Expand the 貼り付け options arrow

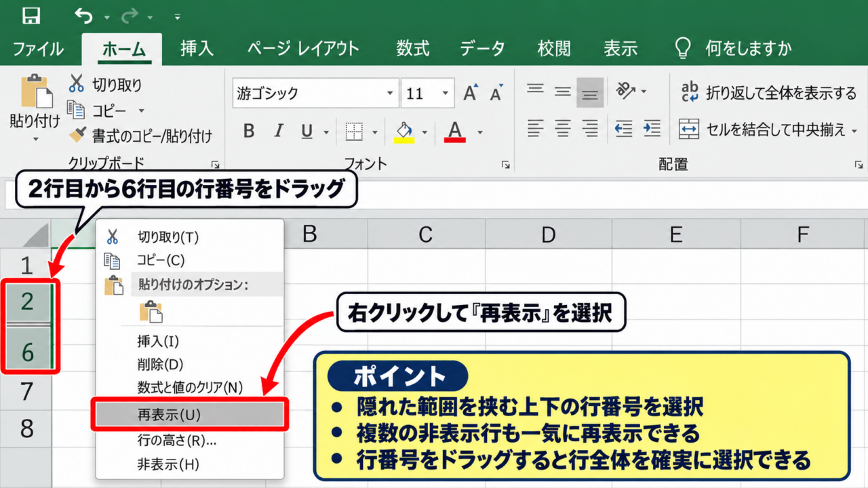35,140
